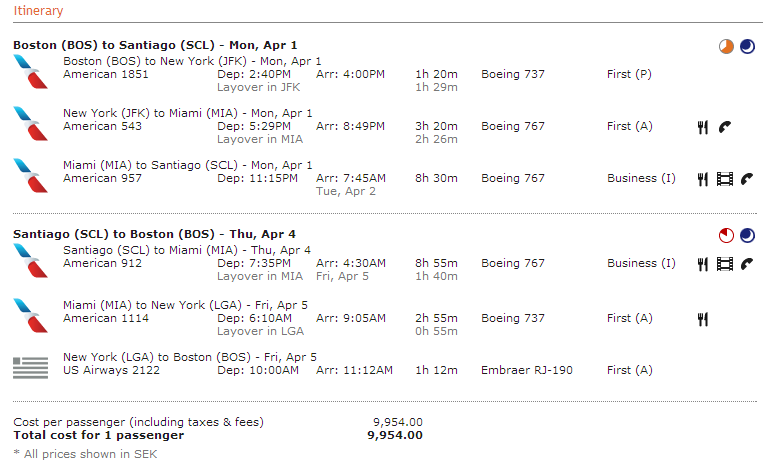Click the phone icon for American 543

click(724, 127)
